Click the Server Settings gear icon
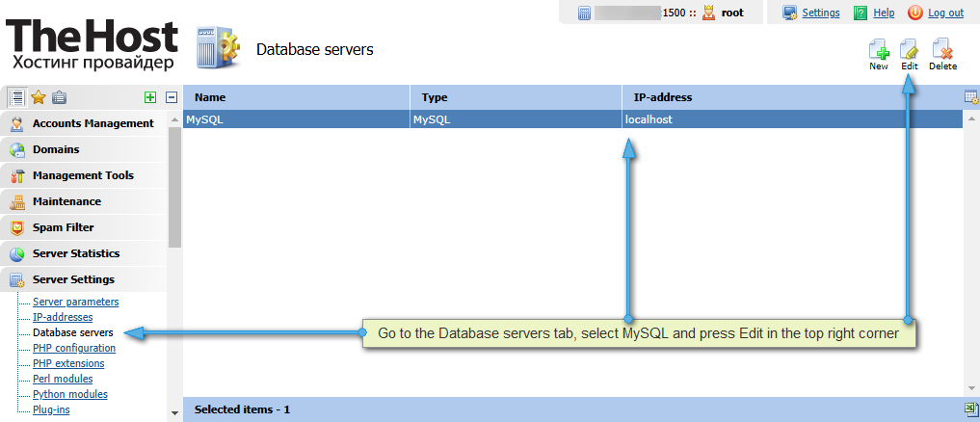Screen dimensions: 980x422 point(17,279)
